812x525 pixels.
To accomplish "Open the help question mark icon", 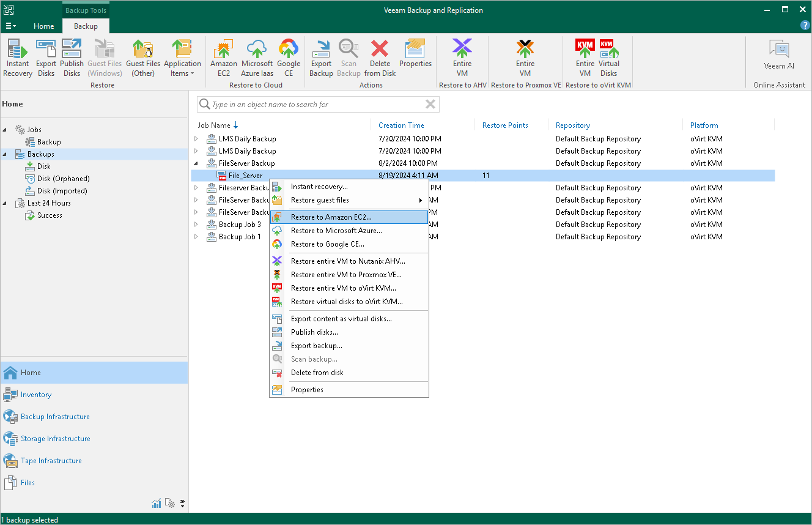I will tap(805, 26).
